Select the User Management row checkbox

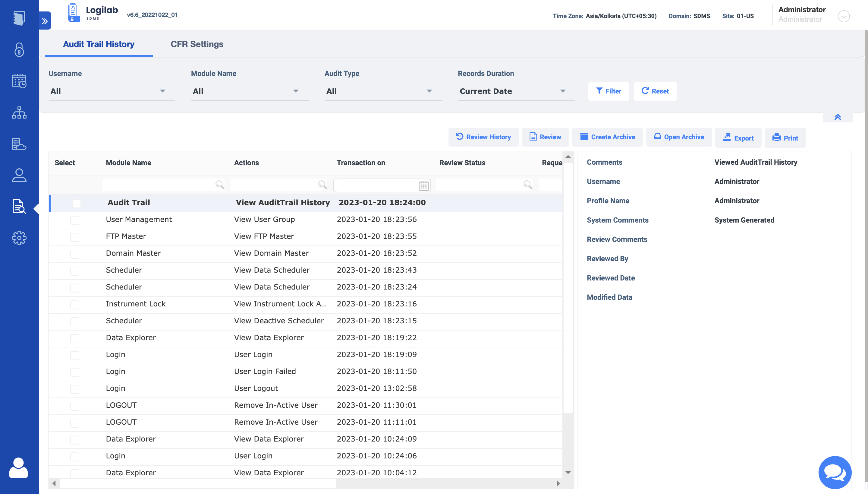(x=75, y=220)
